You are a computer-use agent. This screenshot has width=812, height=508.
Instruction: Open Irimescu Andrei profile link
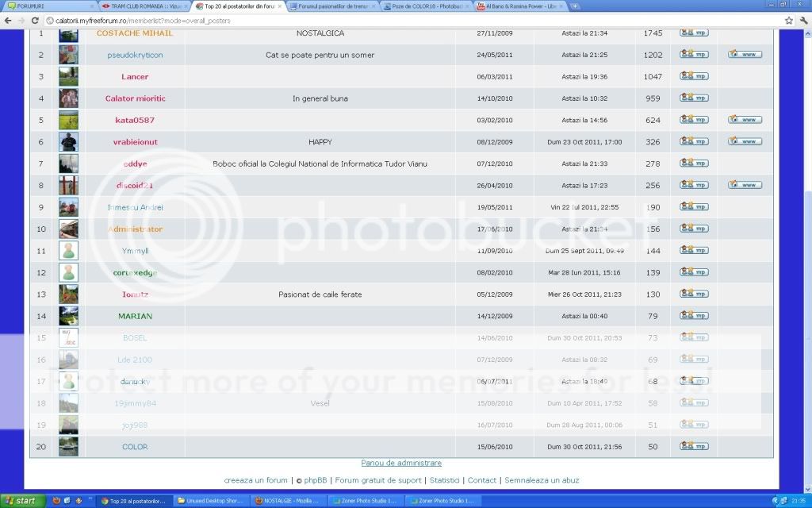click(135, 207)
